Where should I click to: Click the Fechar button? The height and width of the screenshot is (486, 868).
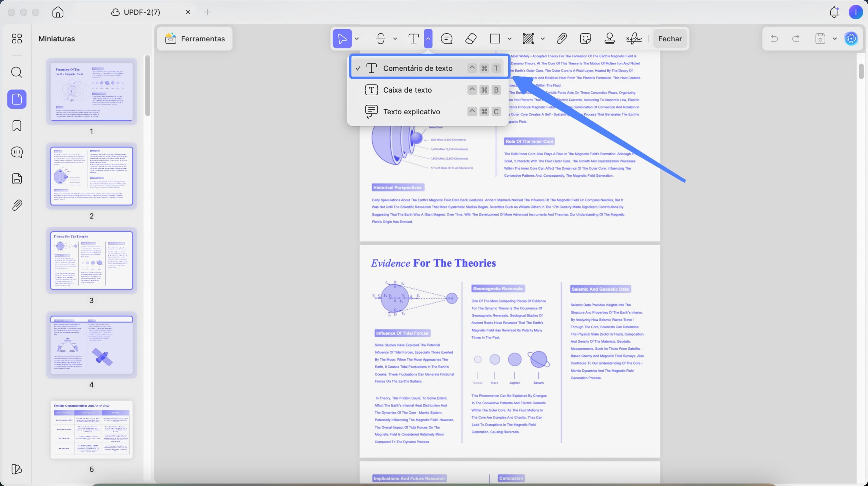(x=670, y=39)
